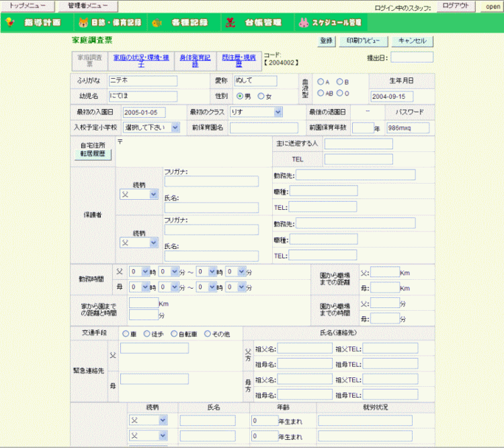The height and width of the screenshot is (448, 504).
Task: Choose blood type AB radio button
Action: click(321, 94)
